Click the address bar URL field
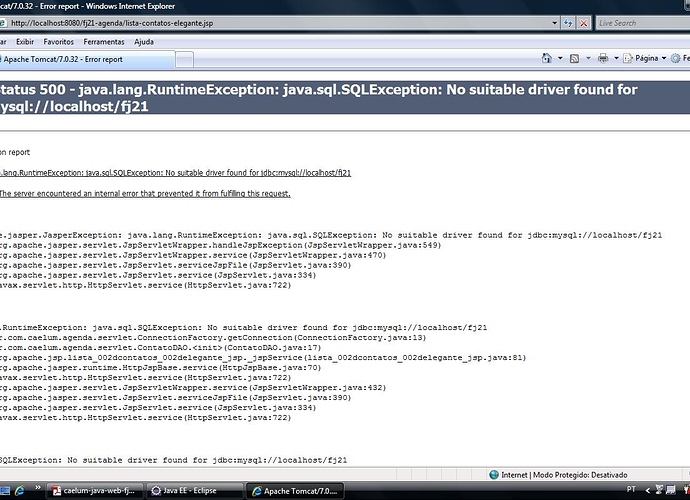 pyautogui.click(x=277, y=23)
